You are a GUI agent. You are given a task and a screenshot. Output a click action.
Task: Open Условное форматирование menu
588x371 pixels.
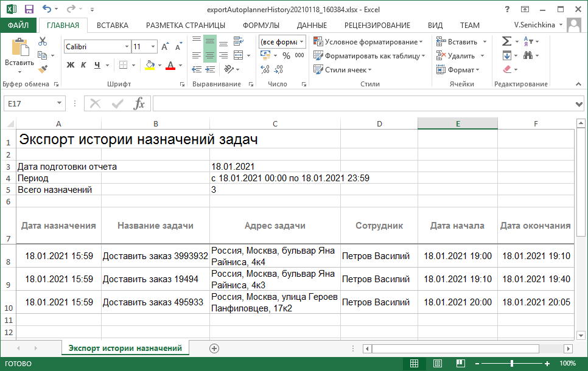pyautogui.click(x=368, y=41)
